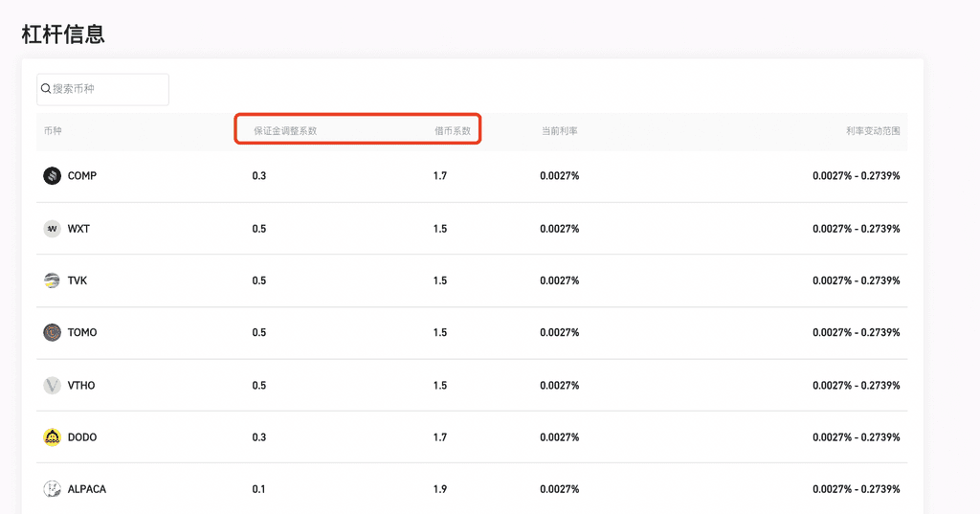Click the search magnifier icon

point(45,89)
